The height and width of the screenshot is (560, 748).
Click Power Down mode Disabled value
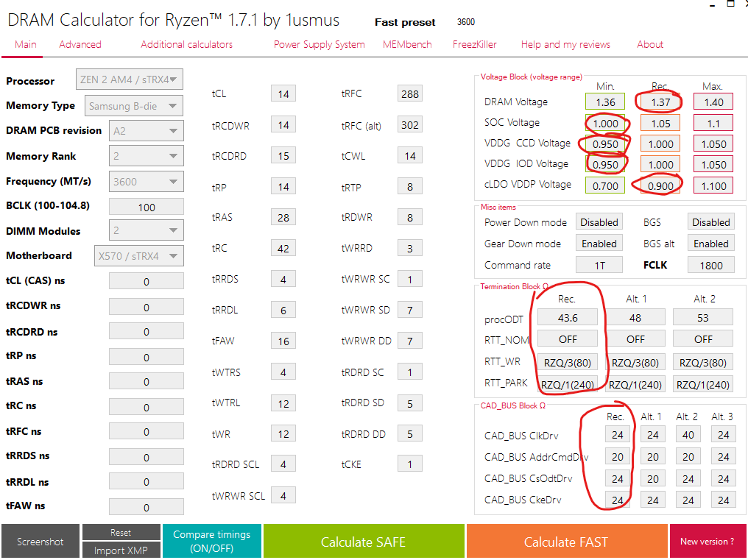tap(599, 222)
